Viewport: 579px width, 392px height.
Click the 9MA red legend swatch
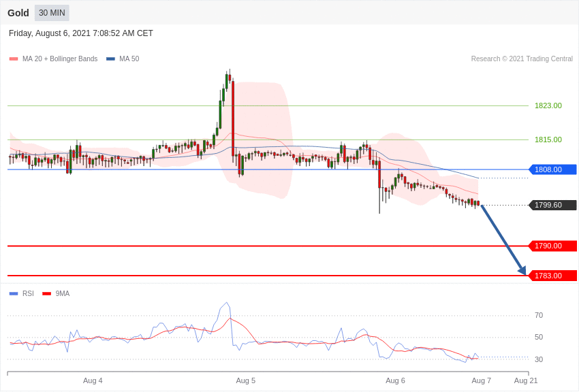(x=47, y=293)
